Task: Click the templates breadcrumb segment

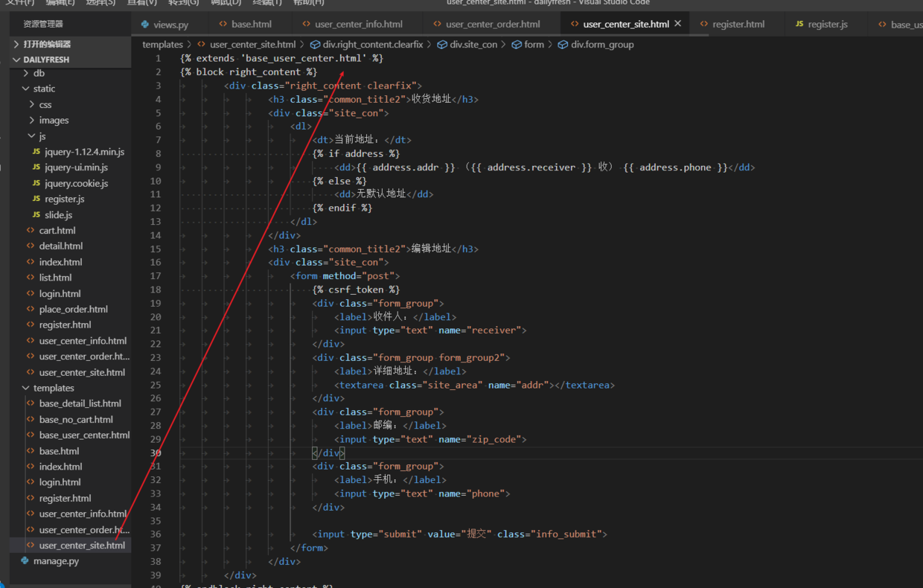Action: click(162, 45)
